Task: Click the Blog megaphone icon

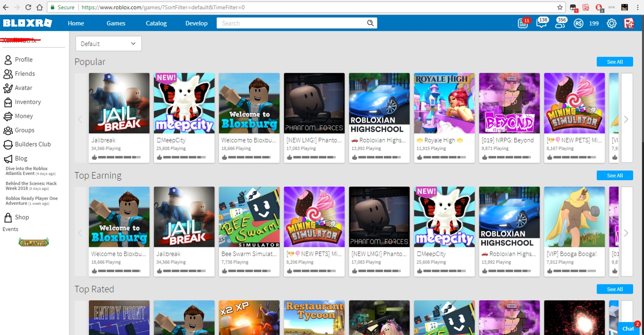Action: 8,158
